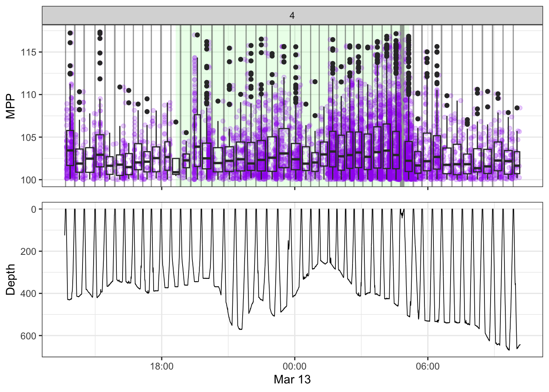Click the 110 tick label on MPP axis
The height and width of the screenshot is (392, 549).
point(29,95)
